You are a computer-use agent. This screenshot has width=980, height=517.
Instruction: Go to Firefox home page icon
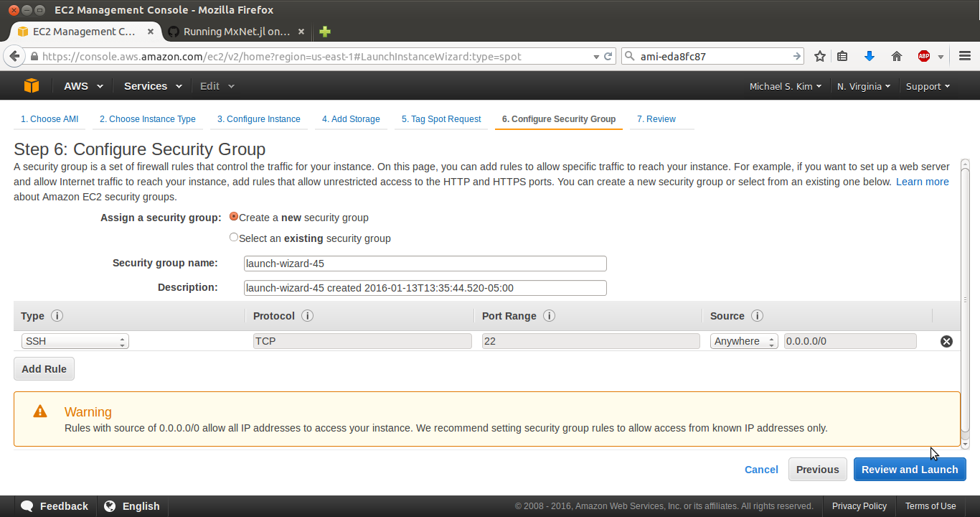click(x=896, y=56)
